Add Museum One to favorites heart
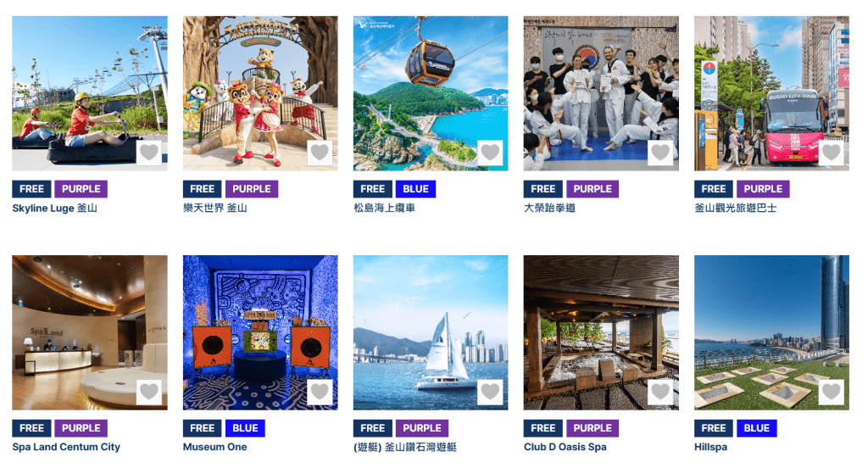The height and width of the screenshot is (468, 868). [320, 392]
